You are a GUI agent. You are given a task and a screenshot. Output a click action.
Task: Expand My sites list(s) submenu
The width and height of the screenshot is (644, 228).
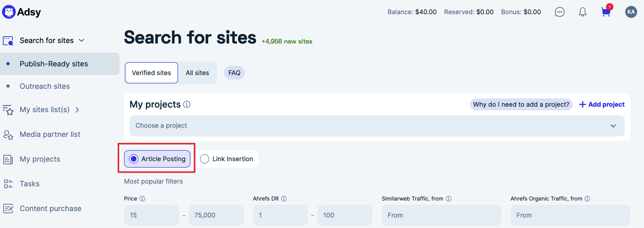pos(77,110)
